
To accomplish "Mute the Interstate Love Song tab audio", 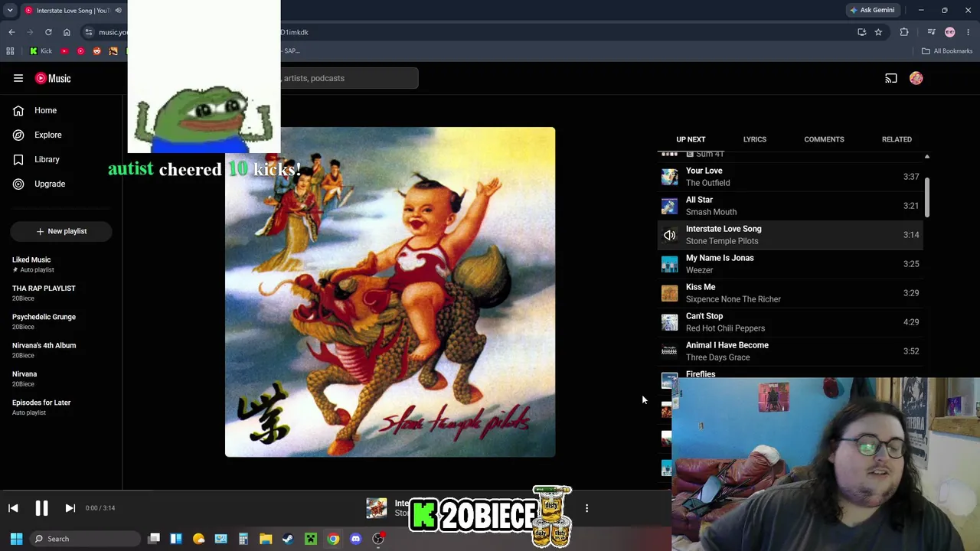I will point(118,10).
